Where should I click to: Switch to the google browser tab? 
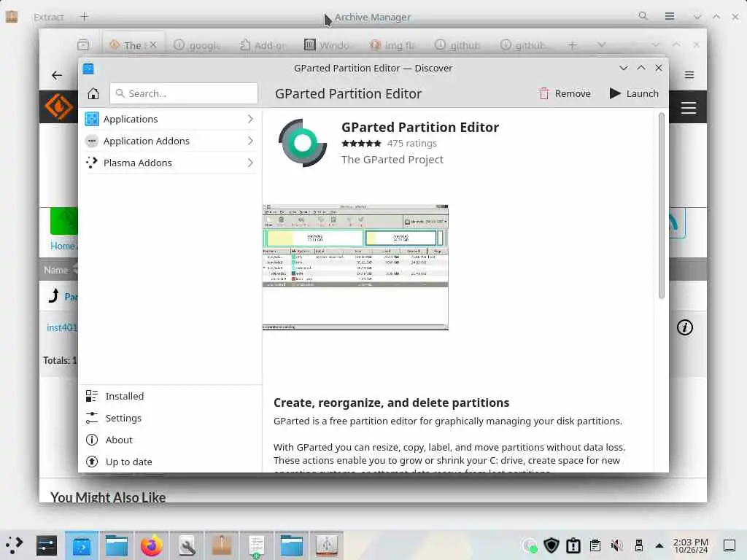click(x=197, y=45)
